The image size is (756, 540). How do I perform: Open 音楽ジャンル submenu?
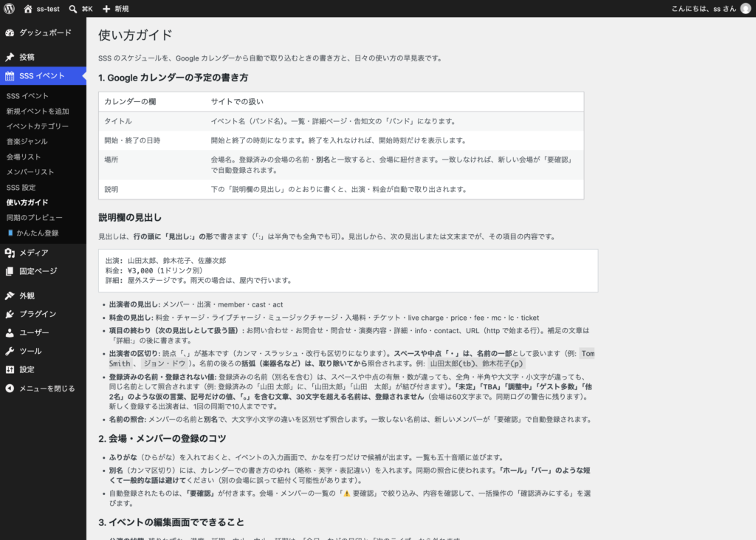point(27,141)
